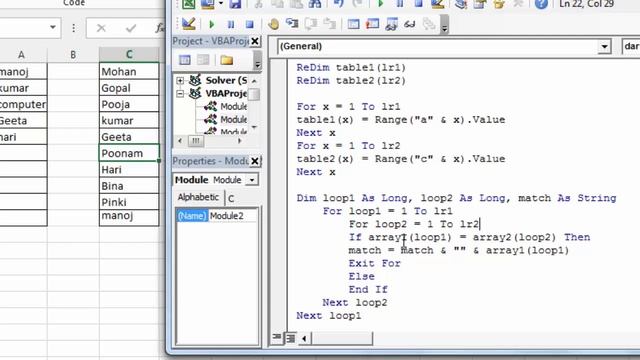Select the cell containing Pinki
Screen dimensions: 640x360
[129, 202]
